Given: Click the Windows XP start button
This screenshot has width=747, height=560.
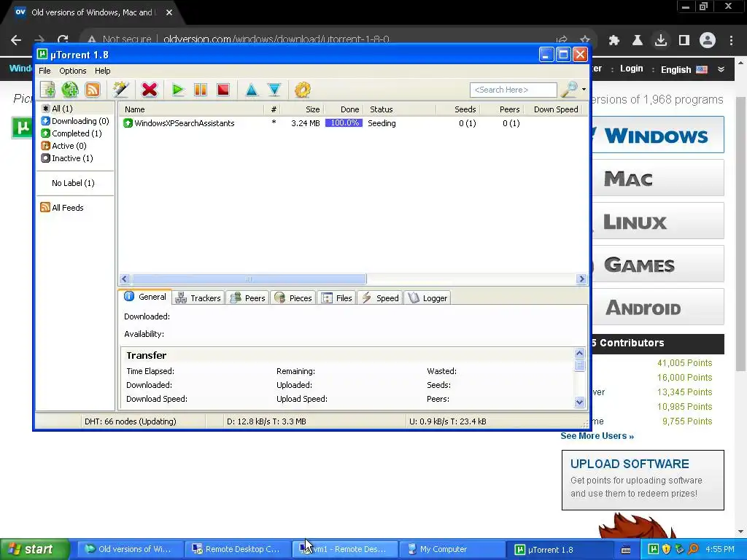Looking at the screenshot, I should [x=34, y=549].
